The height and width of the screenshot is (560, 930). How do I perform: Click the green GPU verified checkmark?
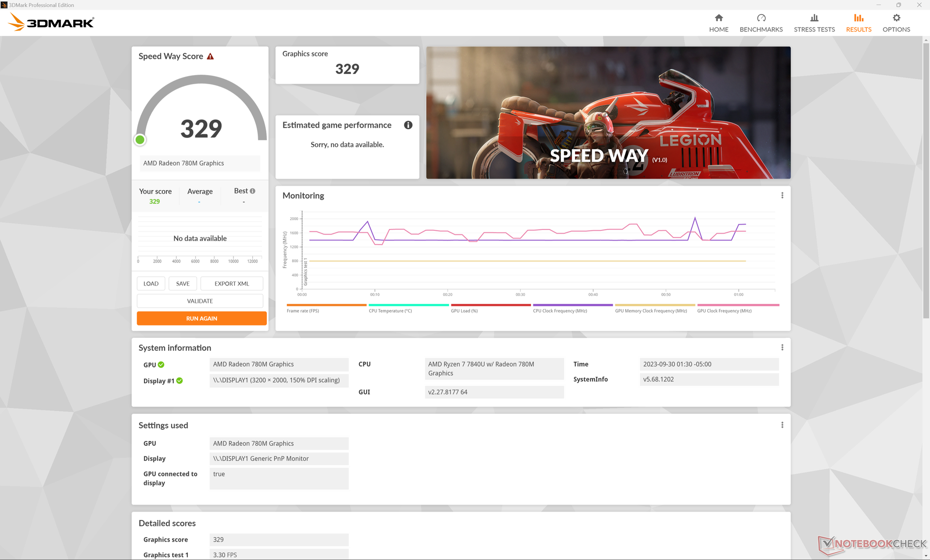pyautogui.click(x=161, y=365)
